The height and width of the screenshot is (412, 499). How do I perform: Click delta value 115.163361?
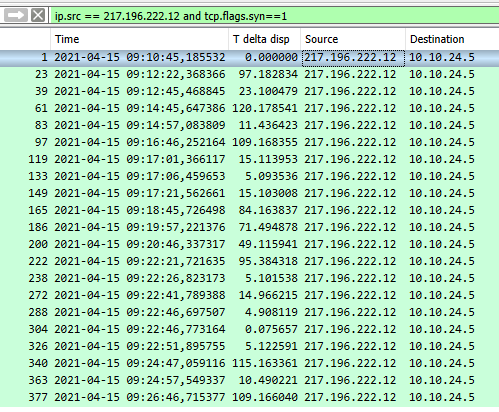point(265,363)
